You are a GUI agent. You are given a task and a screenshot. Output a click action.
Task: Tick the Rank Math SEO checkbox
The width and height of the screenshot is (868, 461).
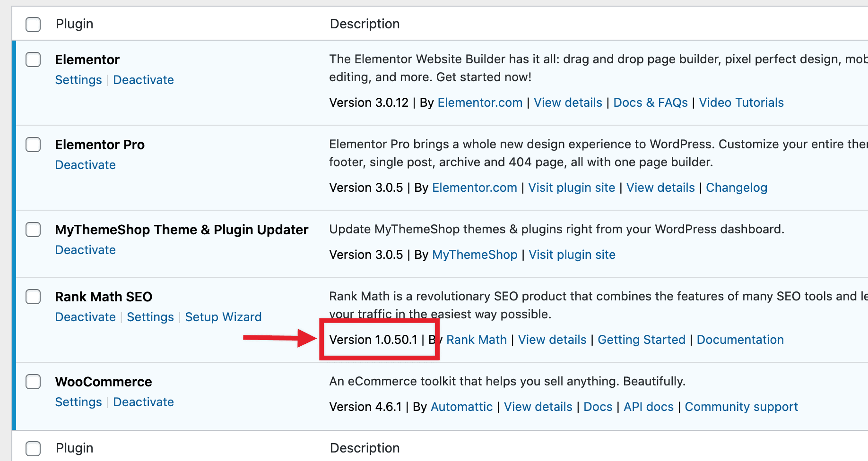tap(33, 297)
